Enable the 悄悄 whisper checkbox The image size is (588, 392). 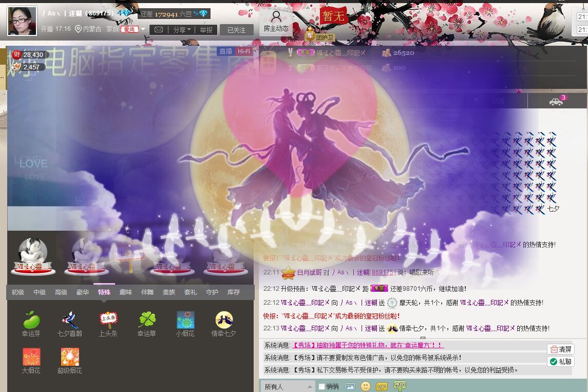tap(321, 386)
